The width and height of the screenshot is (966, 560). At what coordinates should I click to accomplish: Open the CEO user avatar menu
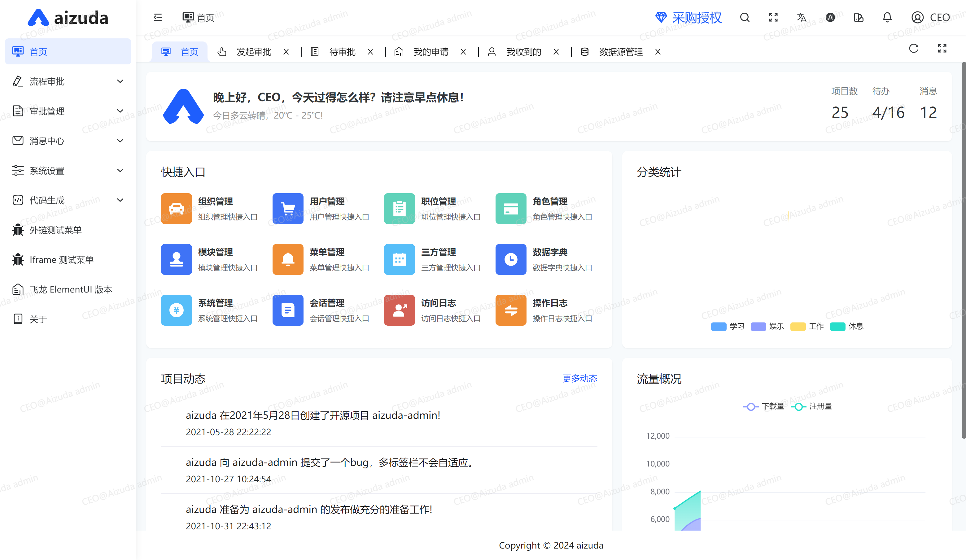pos(930,17)
